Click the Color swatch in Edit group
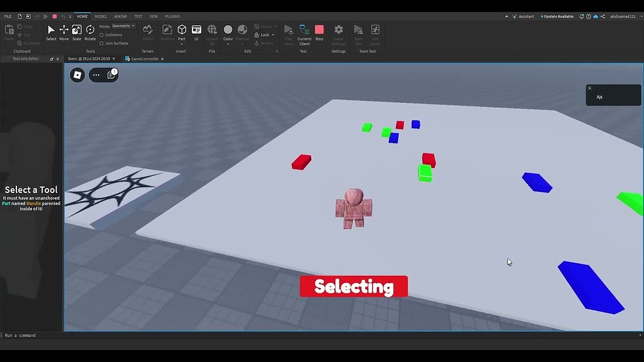The width and height of the screenshot is (644, 362). [227, 30]
